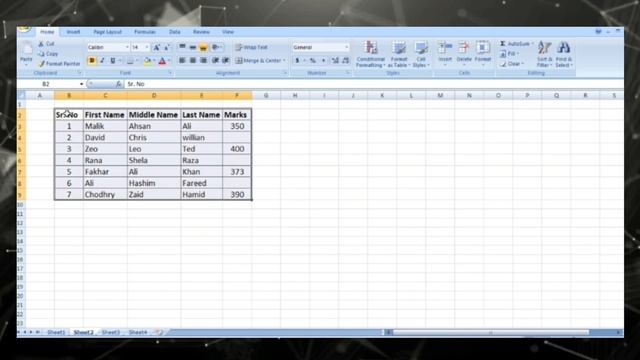Viewport: 640px width, 360px height.
Task: Switch to the Insert ribbon tab
Action: click(73, 32)
